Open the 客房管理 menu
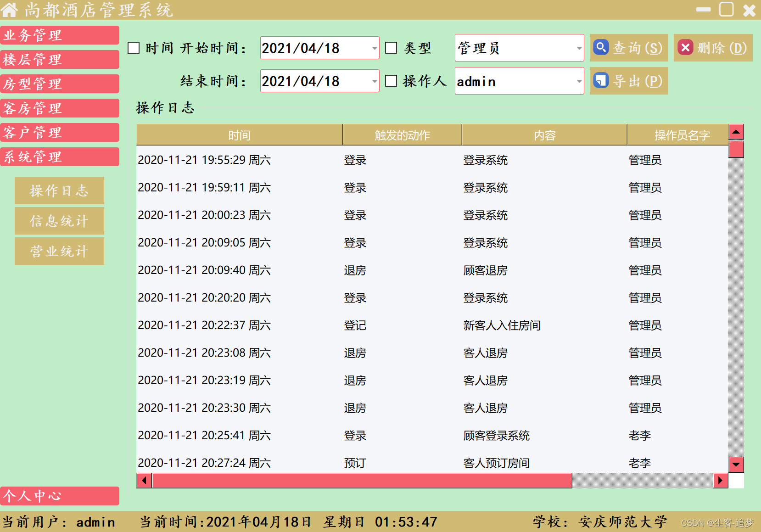Viewport: 761px width, 532px height. click(x=60, y=108)
